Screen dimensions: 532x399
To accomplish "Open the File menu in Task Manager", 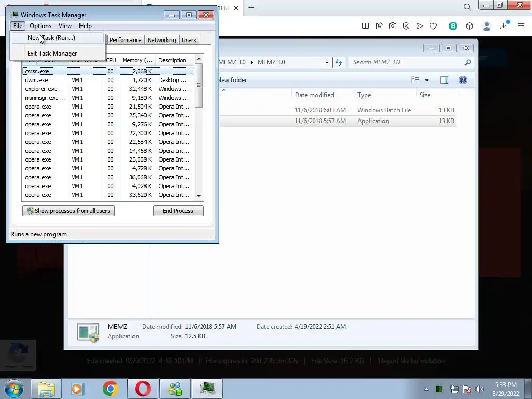I will click(17, 26).
